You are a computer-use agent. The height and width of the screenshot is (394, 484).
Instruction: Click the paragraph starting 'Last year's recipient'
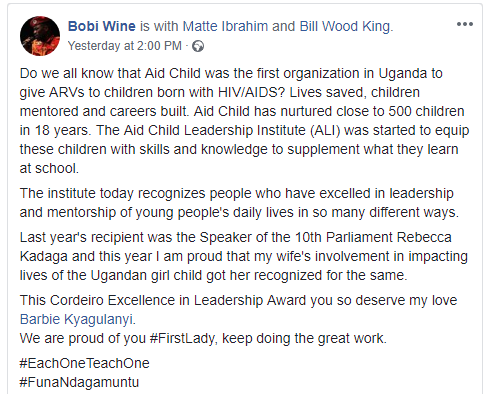tap(244, 256)
